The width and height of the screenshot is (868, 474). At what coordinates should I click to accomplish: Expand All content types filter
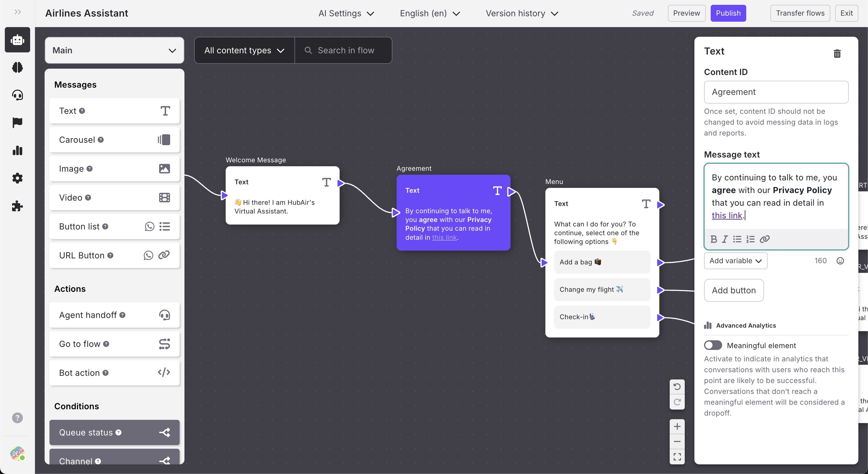tap(244, 51)
